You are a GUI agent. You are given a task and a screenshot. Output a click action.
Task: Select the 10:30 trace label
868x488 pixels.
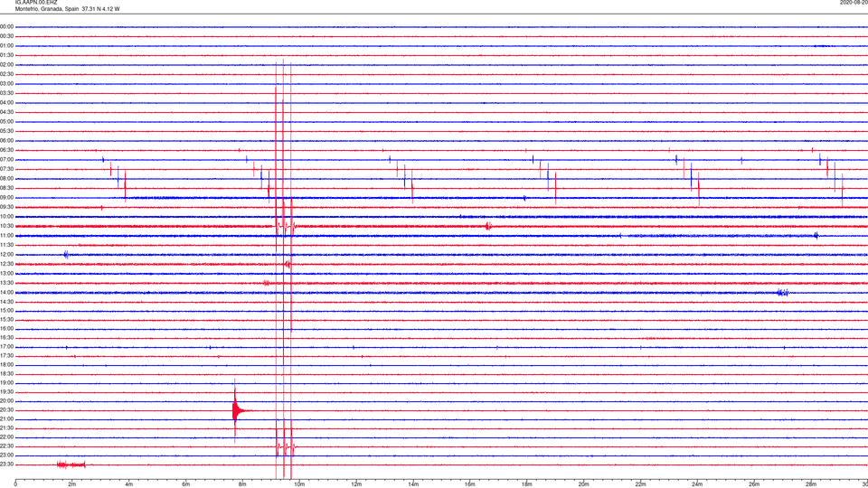coord(6,226)
